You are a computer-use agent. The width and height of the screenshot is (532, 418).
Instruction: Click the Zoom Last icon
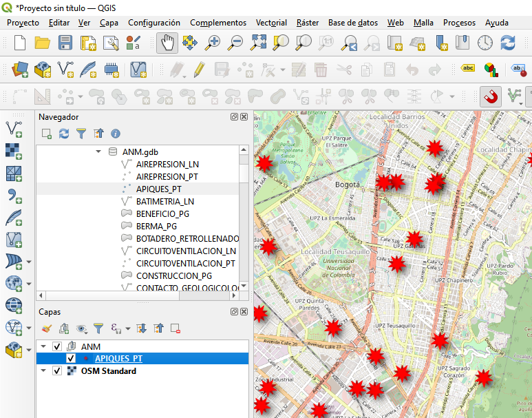tap(349, 43)
